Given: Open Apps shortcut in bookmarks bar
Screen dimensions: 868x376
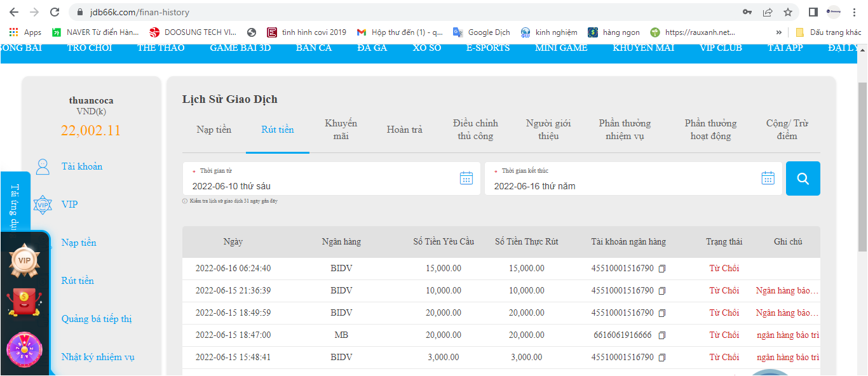Looking at the screenshot, I should coord(25,32).
